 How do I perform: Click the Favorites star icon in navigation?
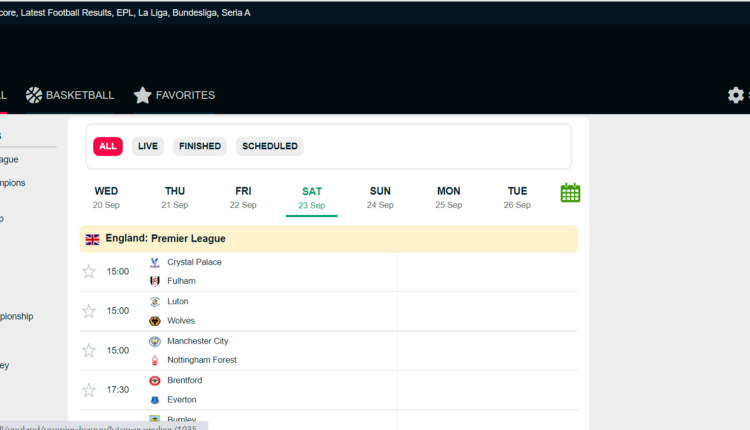pos(143,95)
